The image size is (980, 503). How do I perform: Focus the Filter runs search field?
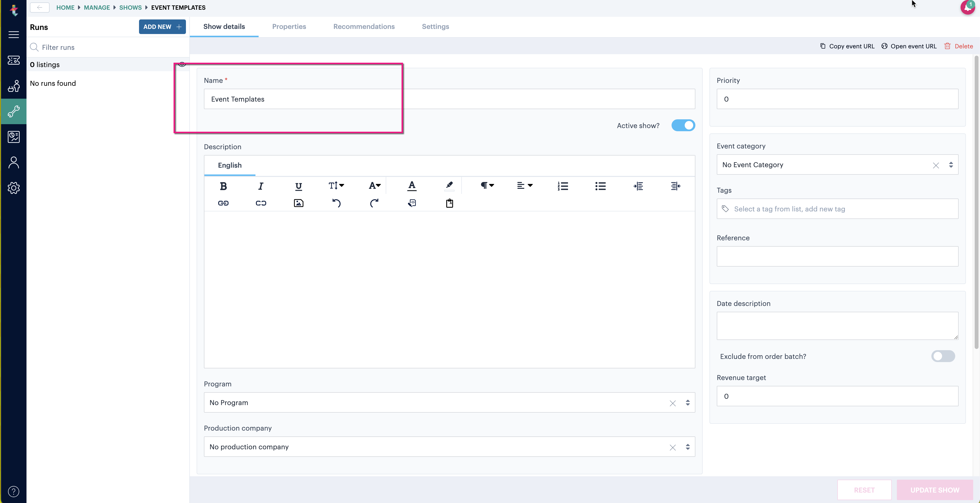coord(108,47)
